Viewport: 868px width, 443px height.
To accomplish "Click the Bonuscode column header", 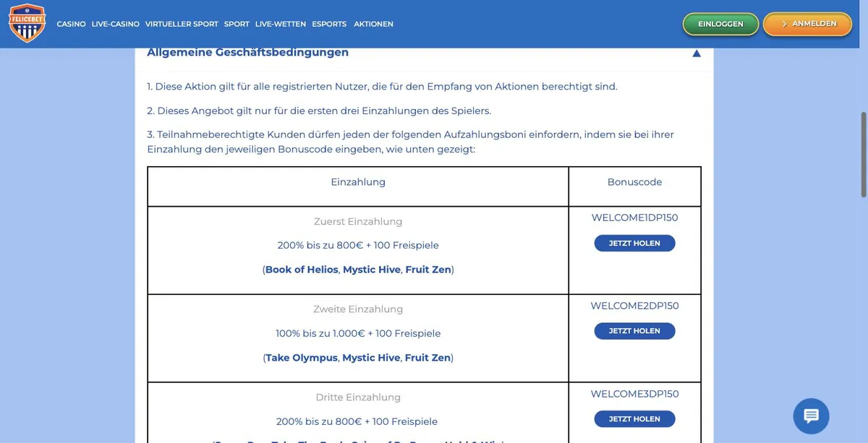I will pyautogui.click(x=634, y=182).
